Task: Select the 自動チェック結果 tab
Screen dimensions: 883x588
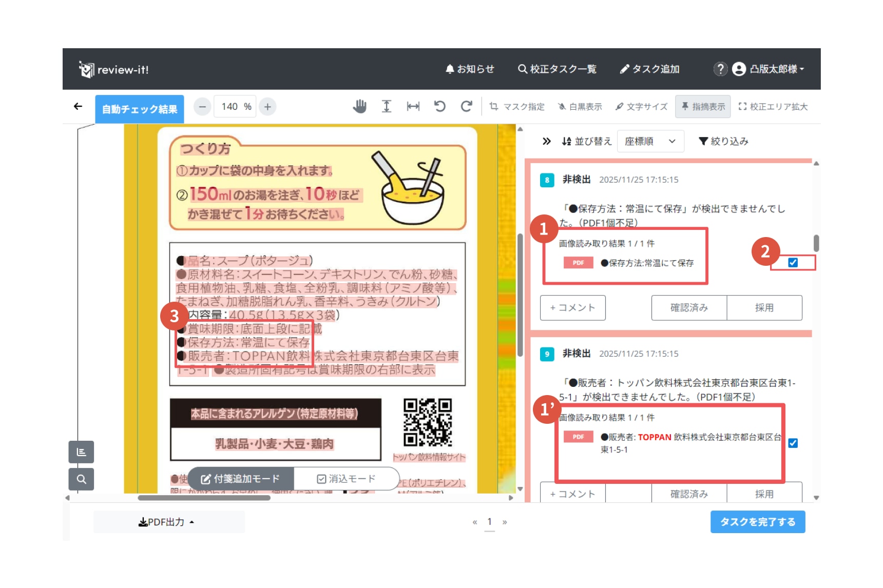Action: 139,109
